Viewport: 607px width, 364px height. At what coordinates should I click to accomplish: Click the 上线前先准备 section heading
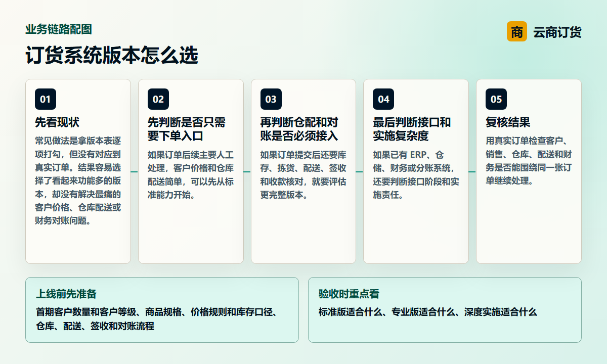(x=66, y=294)
